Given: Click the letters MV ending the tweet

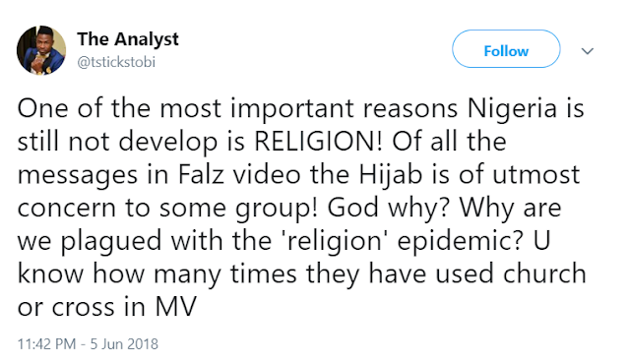Looking at the screenshot, I should tap(176, 307).
